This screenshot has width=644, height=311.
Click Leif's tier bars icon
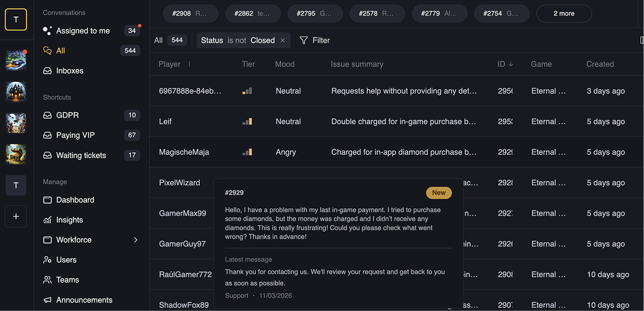coord(248,121)
